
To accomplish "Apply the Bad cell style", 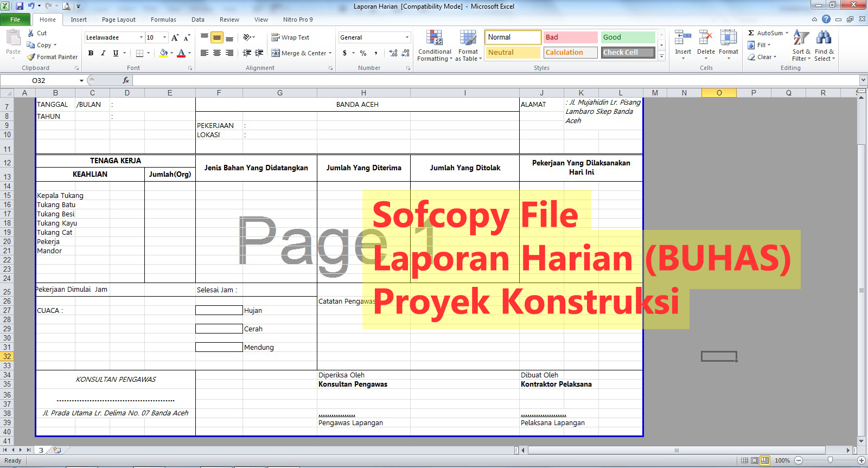I will click(570, 37).
